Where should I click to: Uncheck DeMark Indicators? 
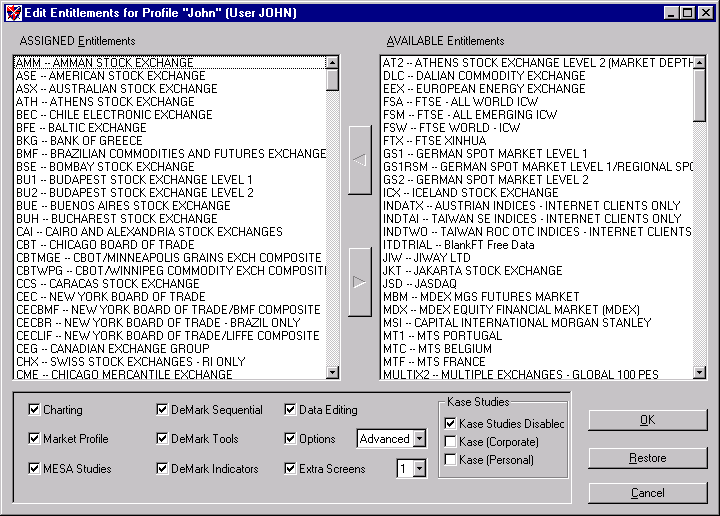click(162, 468)
